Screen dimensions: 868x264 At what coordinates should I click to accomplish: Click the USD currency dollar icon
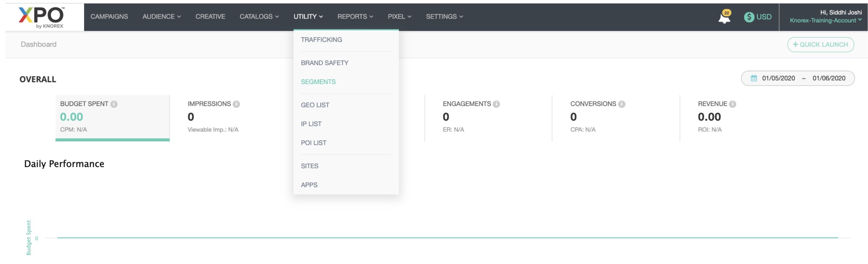[x=749, y=17]
